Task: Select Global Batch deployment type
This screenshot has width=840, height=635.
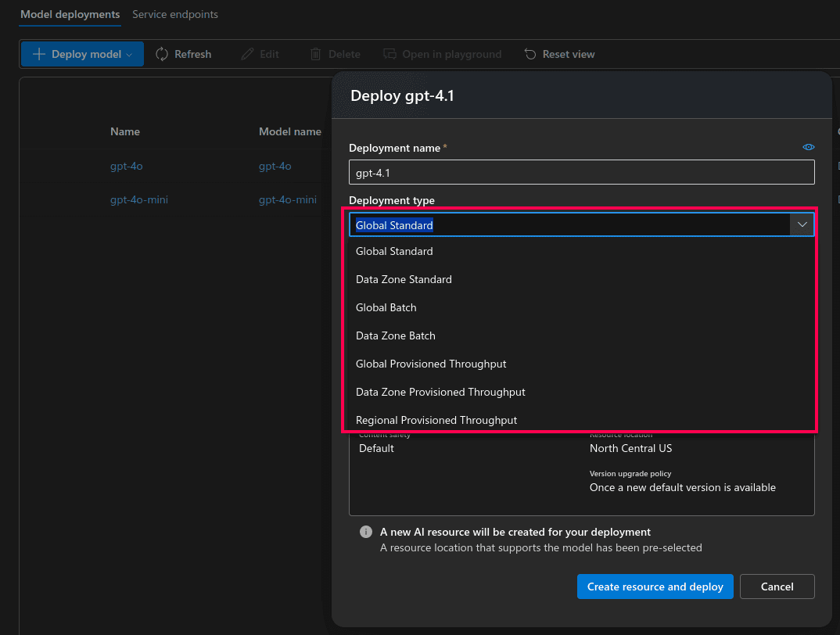Action: pyautogui.click(x=386, y=307)
